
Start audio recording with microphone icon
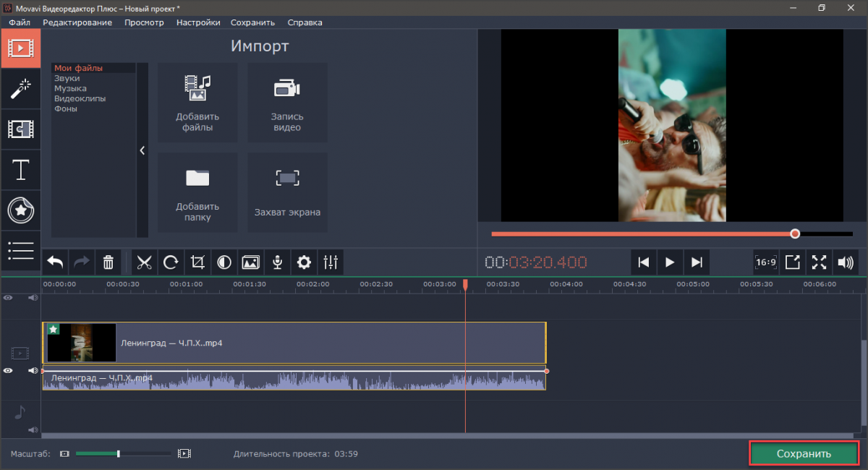(x=278, y=262)
